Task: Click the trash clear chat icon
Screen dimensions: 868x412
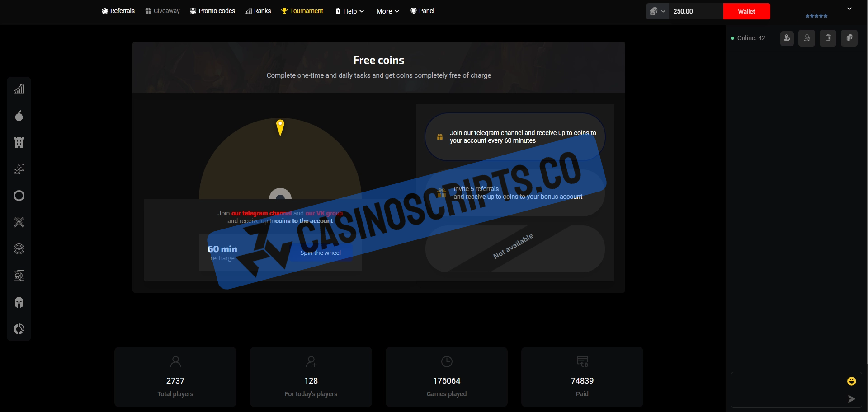Action: (x=828, y=38)
